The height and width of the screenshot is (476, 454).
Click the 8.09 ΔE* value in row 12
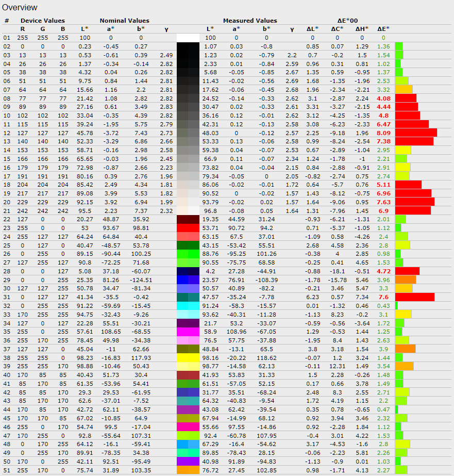383,133
